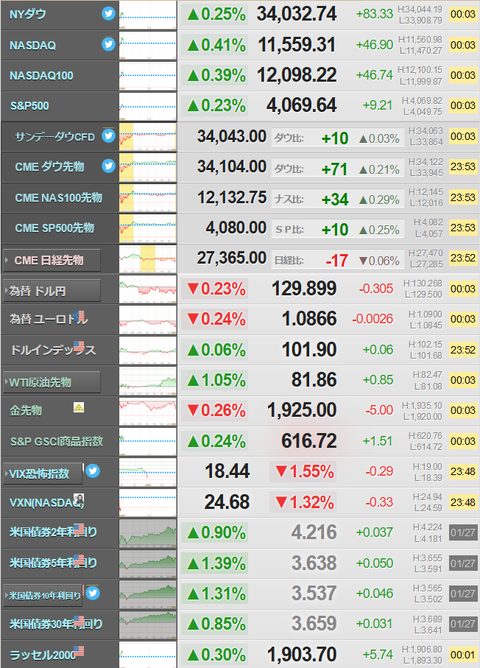The width and height of the screenshot is (480, 668).
Task: Click the flag icon on ラッセル2000
Action: pyautogui.click(x=79, y=651)
